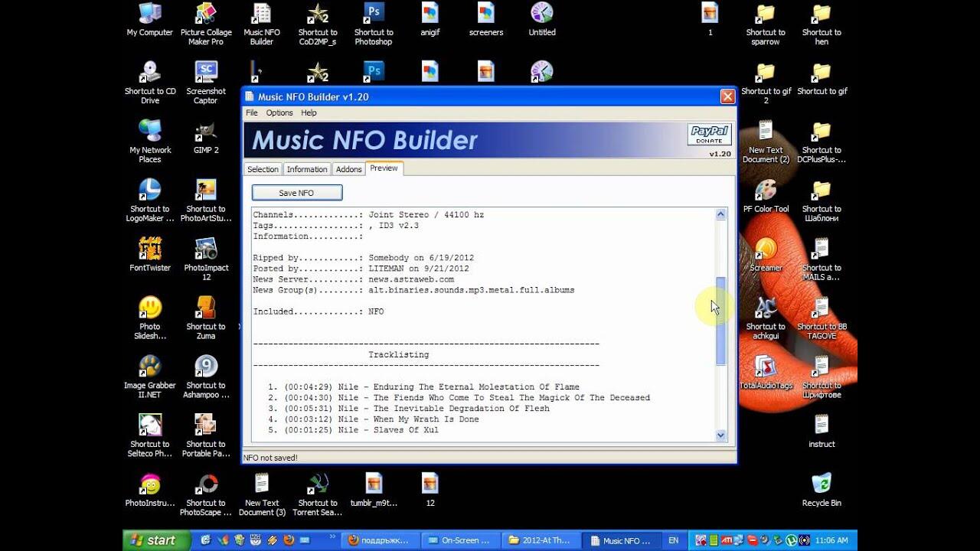This screenshot has width=980, height=551.
Task: Click the preview scrollbar down arrow
Action: coord(720,435)
